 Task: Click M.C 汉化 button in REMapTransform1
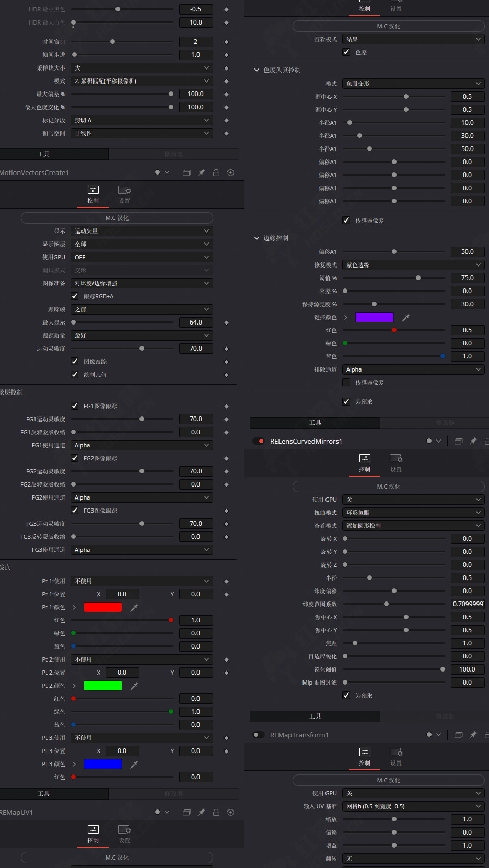[x=389, y=780]
